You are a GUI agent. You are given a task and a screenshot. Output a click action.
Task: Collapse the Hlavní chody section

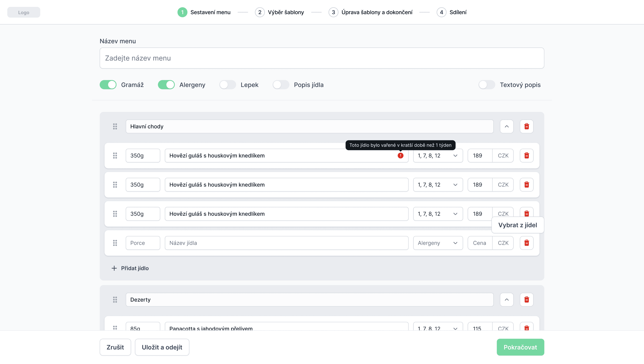point(506,126)
